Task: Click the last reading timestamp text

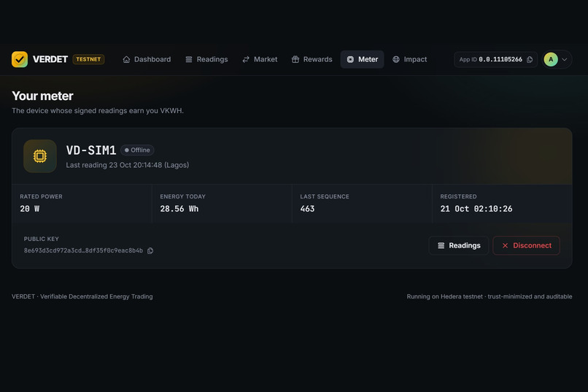Action: click(x=128, y=165)
